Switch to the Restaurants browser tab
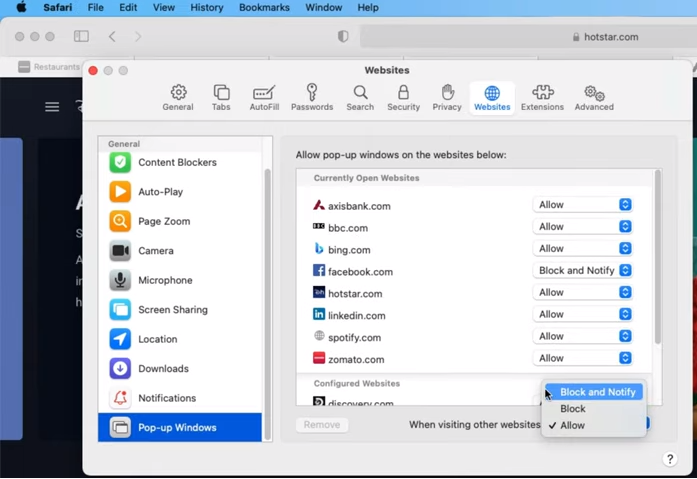 (x=49, y=67)
